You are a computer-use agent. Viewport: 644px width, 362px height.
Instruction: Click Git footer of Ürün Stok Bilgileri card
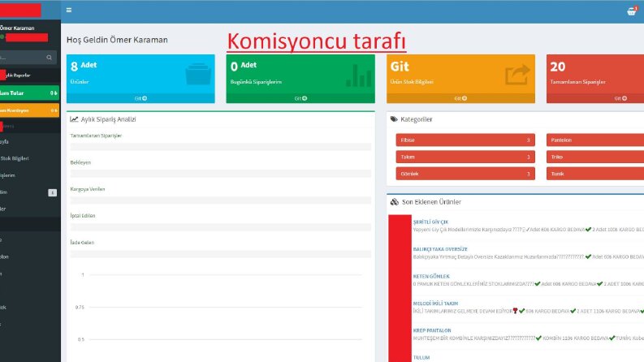click(460, 98)
